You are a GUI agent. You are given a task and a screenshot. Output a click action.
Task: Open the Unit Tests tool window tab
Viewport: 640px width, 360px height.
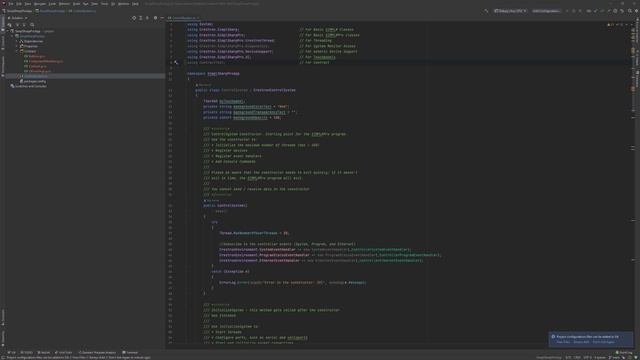coord(63,353)
